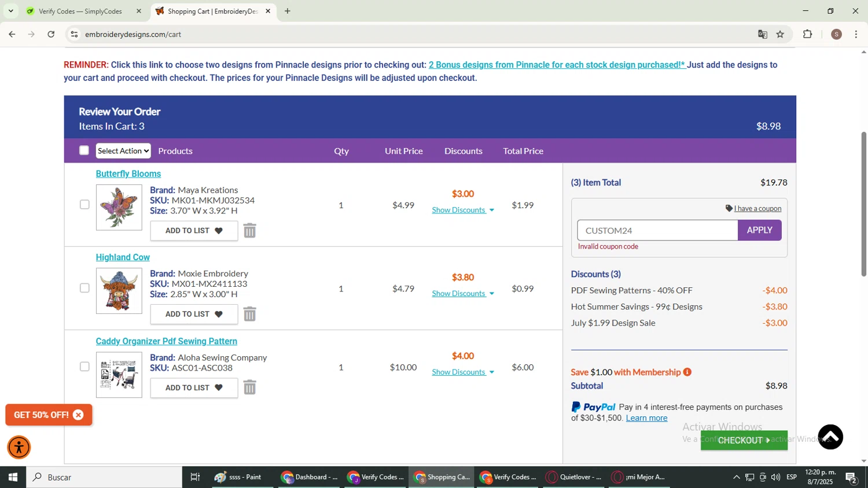Open the accessibility options icon

(19, 448)
